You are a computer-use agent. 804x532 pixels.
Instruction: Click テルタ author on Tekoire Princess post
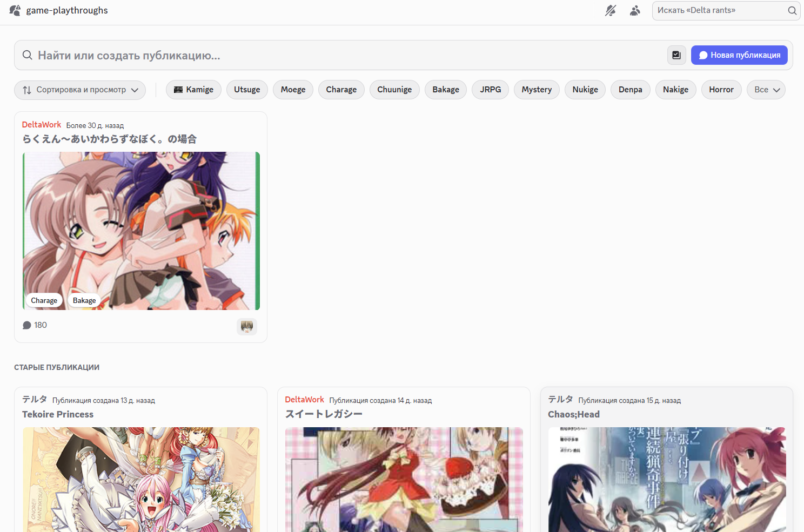pyautogui.click(x=35, y=400)
